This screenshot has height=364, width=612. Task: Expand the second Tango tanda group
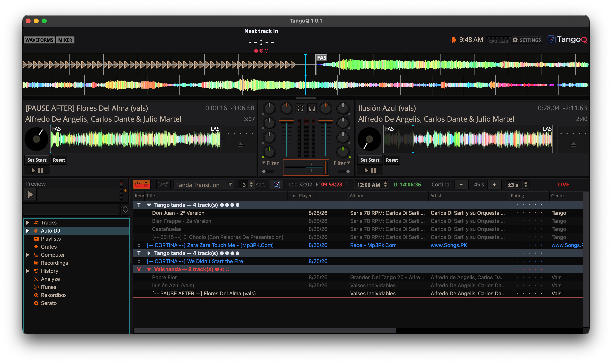click(x=149, y=253)
